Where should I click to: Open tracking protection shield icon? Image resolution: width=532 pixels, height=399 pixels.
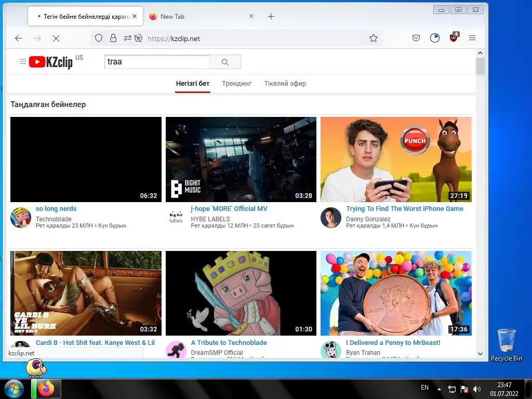(x=98, y=38)
